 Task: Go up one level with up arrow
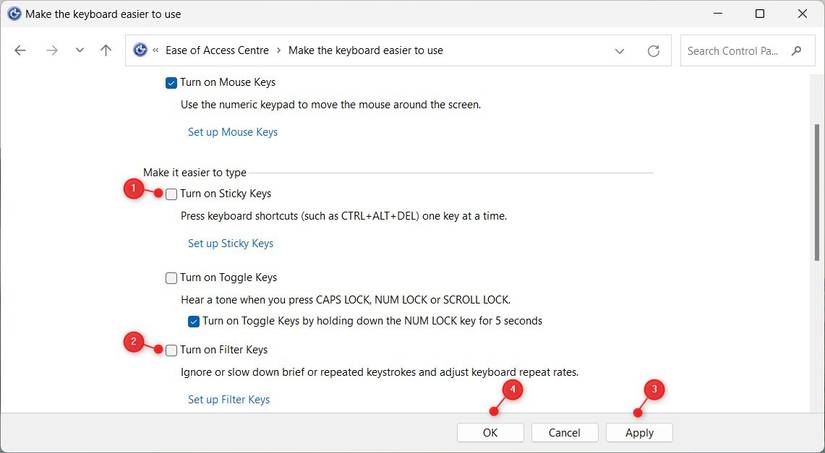(x=106, y=50)
